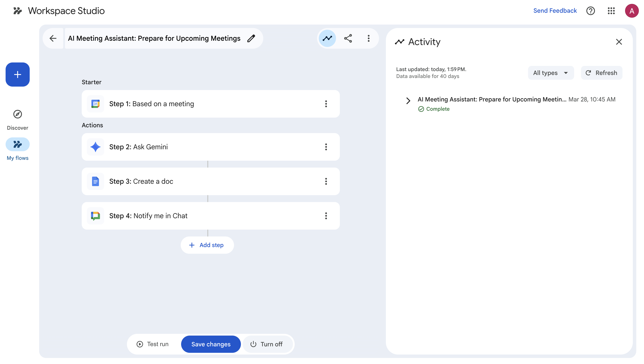Viewport: 644px width, 364px height.
Task: Start a Test run
Action: point(153,344)
